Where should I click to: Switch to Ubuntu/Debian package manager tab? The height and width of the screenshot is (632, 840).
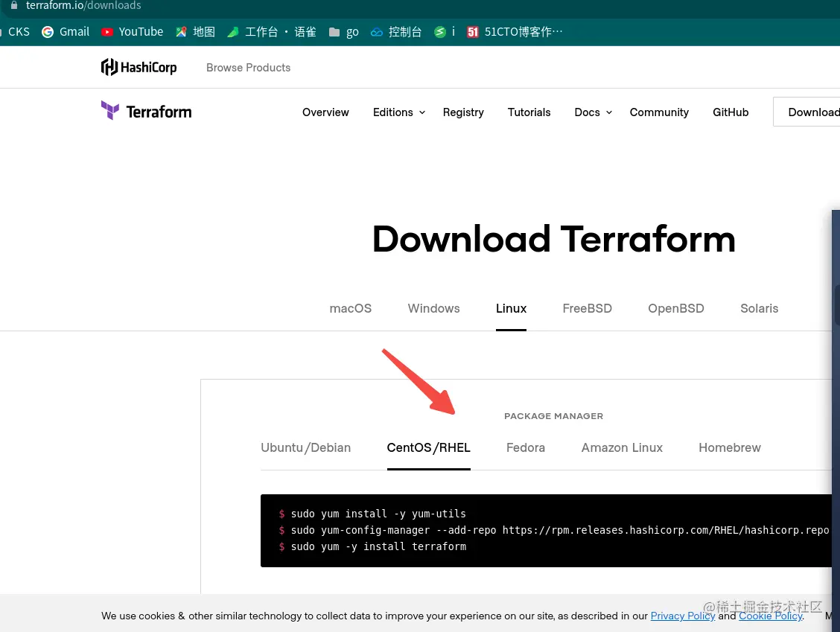tap(305, 447)
